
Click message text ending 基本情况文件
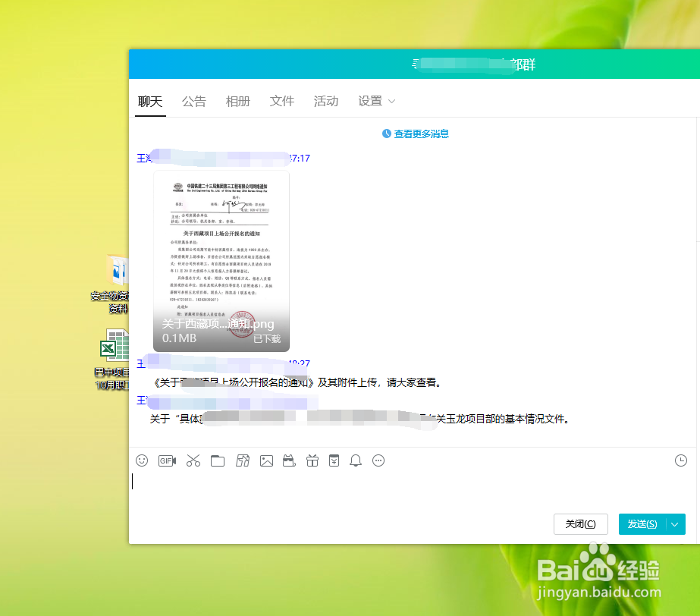coord(503,419)
